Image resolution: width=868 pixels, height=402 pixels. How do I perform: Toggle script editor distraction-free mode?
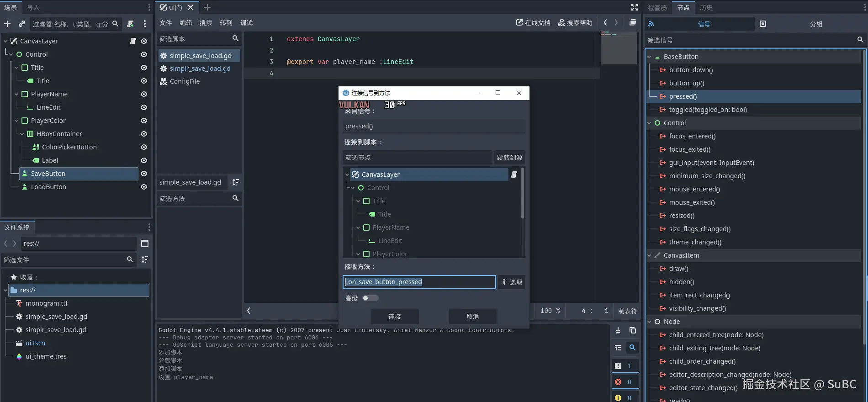pyautogui.click(x=635, y=7)
